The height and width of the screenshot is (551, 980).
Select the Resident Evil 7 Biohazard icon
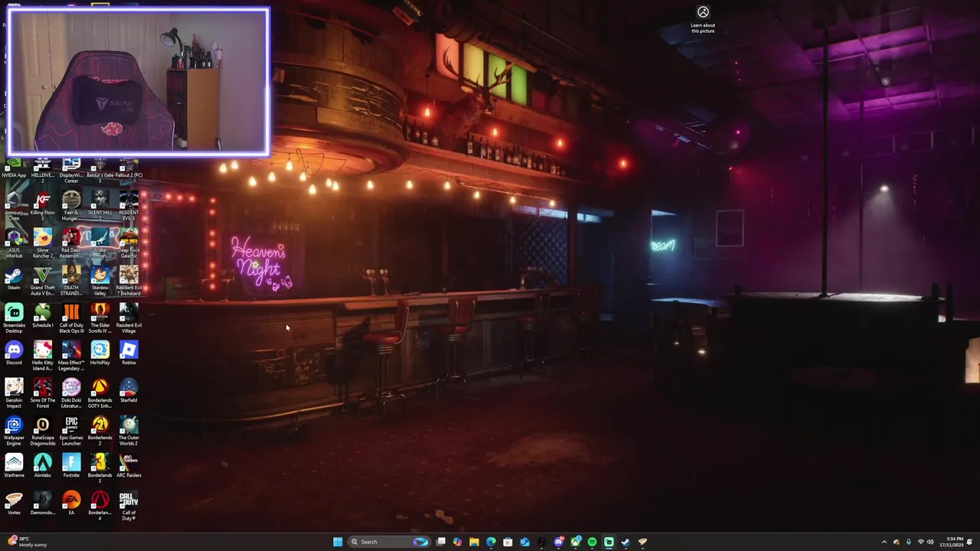pyautogui.click(x=129, y=281)
